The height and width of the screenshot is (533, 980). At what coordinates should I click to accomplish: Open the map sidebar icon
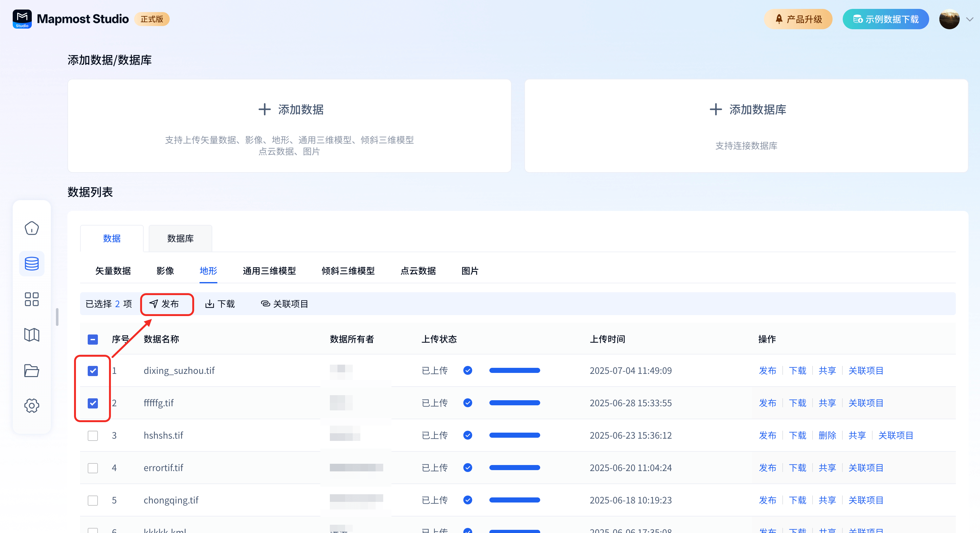31,334
